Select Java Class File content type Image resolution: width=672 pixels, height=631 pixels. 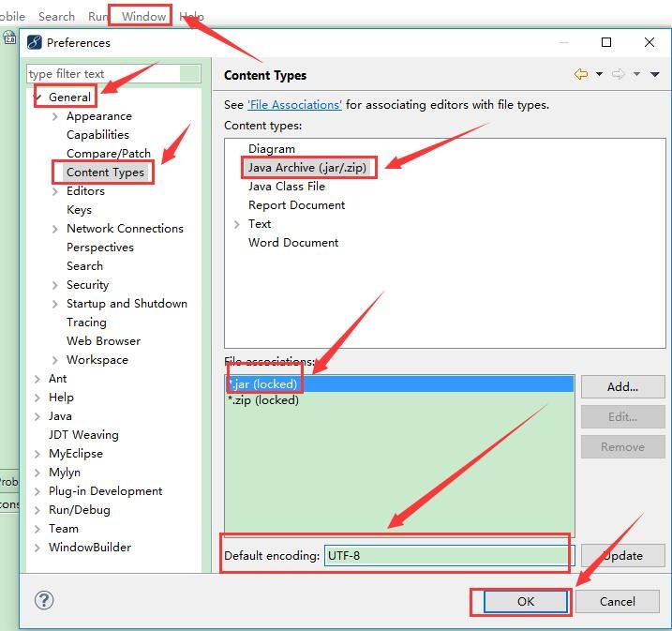[286, 187]
